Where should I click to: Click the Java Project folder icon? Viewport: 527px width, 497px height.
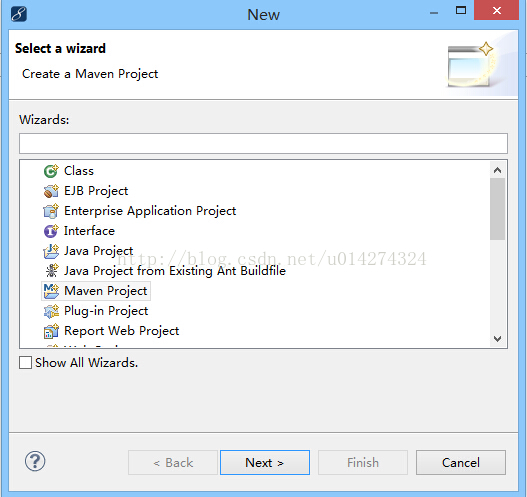pyautogui.click(x=51, y=251)
